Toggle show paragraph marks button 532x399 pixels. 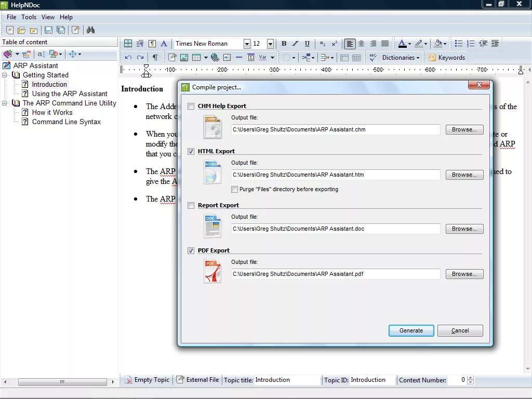(x=155, y=57)
